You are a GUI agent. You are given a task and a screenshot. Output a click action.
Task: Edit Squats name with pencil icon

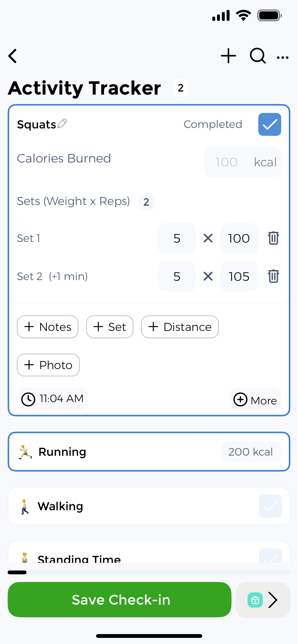[x=62, y=124]
